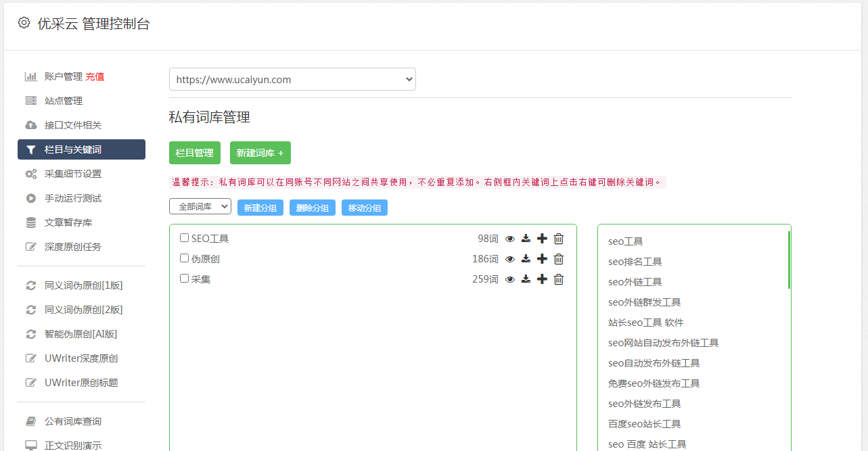Open the settings gear beside 优采云
Screen dimensions: 868x451
(24, 22)
